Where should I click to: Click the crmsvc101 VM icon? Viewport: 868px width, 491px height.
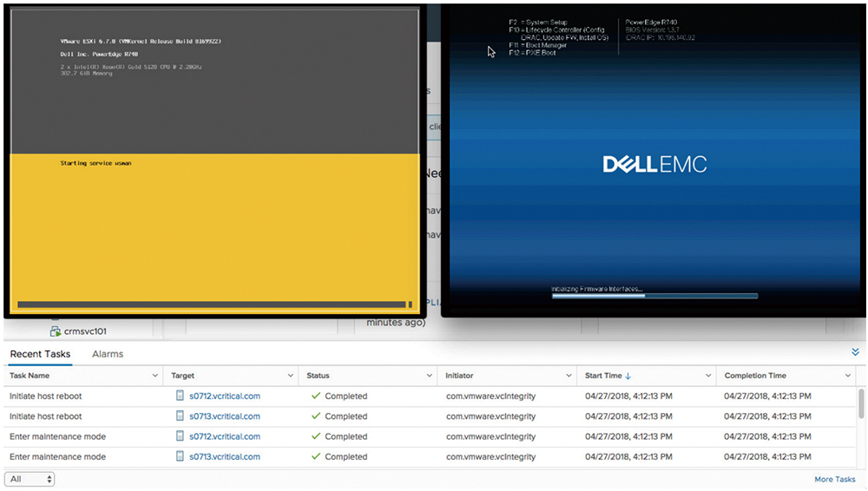pos(56,331)
